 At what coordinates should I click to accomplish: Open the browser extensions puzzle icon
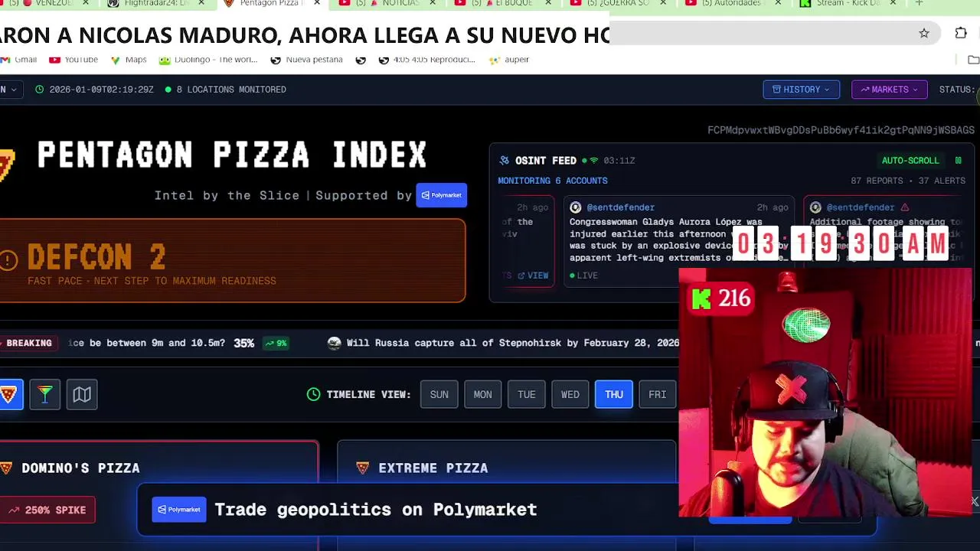(x=961, y=33)
